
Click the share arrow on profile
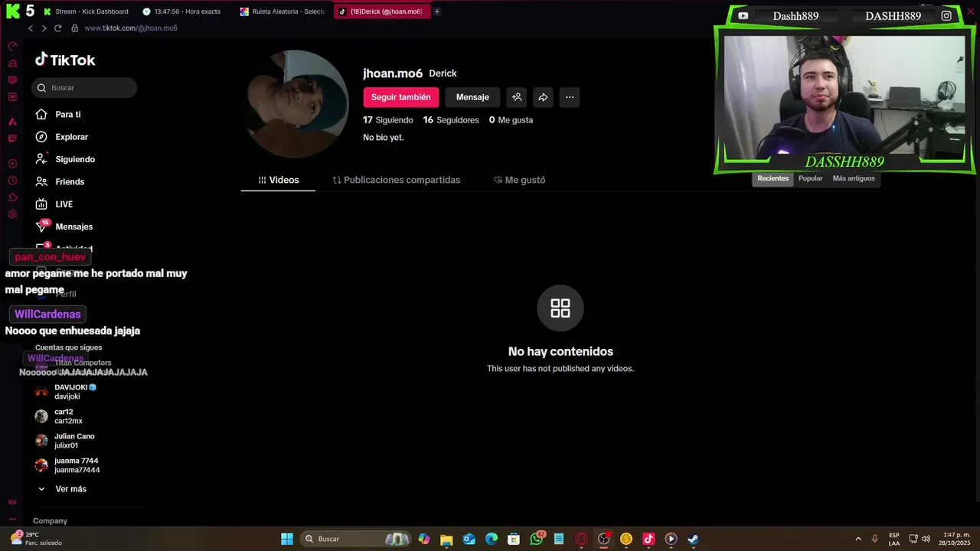coord(543,97)
